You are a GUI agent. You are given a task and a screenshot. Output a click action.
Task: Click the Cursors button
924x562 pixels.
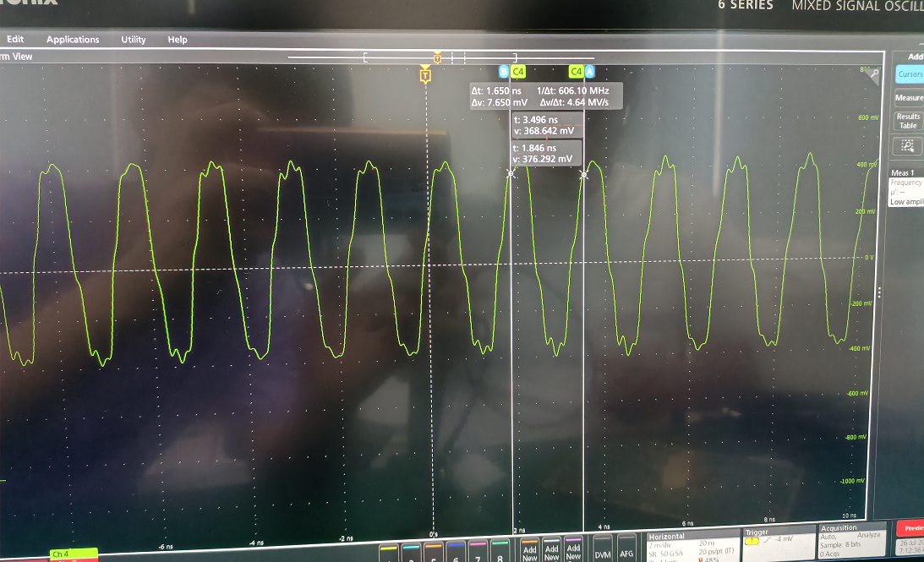click(910, 74)
